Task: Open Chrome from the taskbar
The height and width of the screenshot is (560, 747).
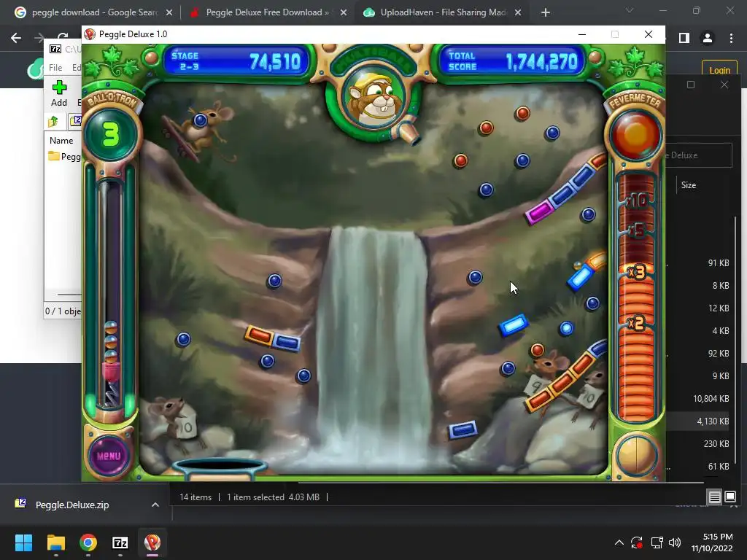Action: point(88,542)
